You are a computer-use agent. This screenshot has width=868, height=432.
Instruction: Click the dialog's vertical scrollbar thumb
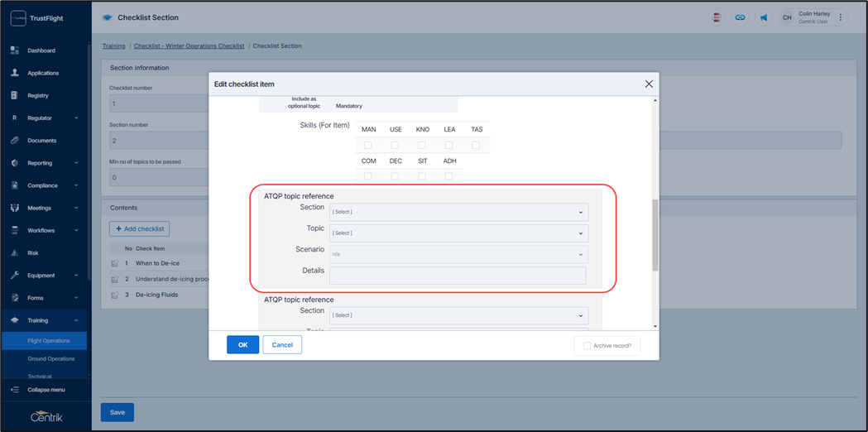tap(655, 235)
